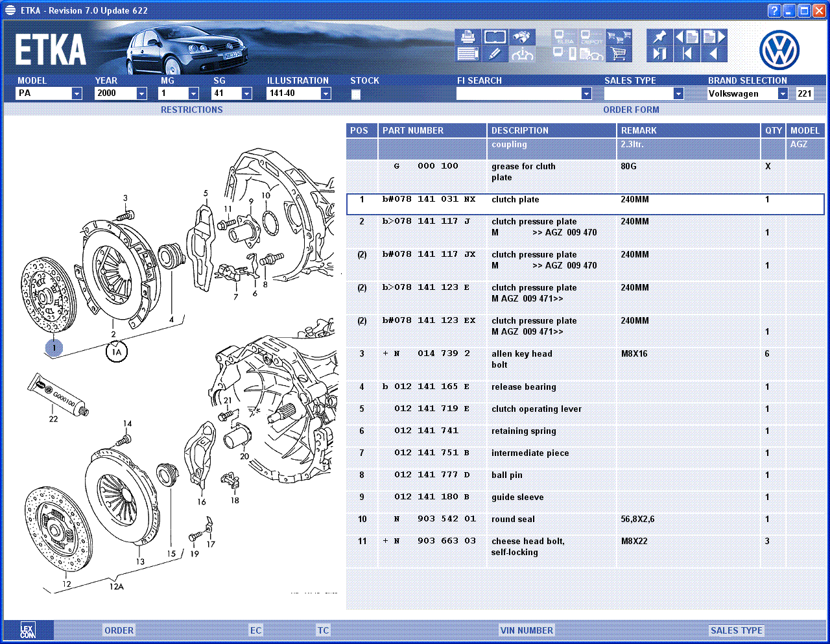Click the FI SEARCH input field
The height and width of the screenshot is (644, 830).
[519, 93]
